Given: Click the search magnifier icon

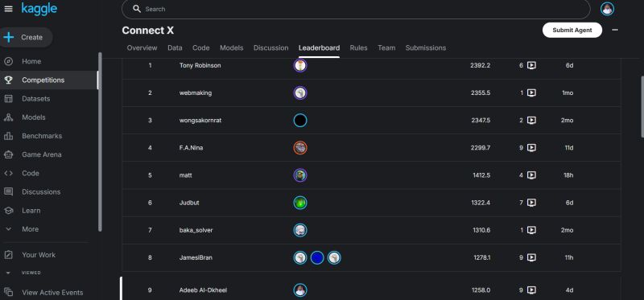Looking at the screenshot, I should [x=137, y=9].
